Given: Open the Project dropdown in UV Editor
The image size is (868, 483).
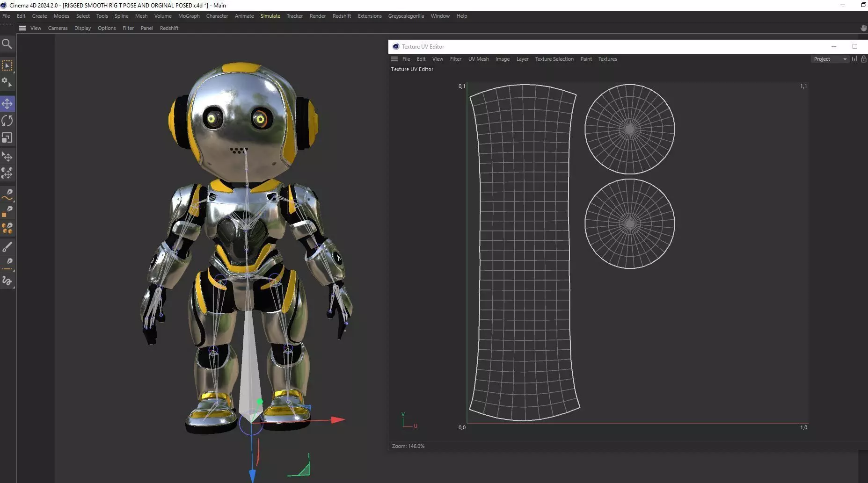Looking at the screenshot, I should [x=830, y=59].
